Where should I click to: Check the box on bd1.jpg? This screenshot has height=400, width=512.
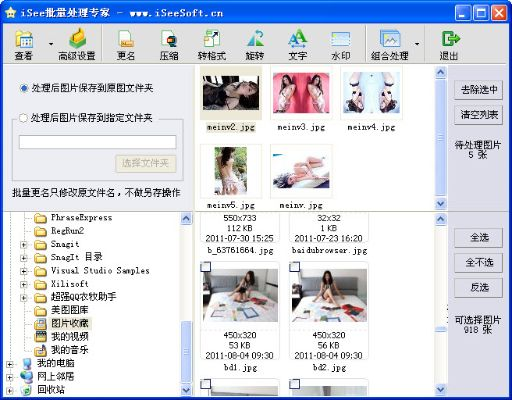[206, 267]
